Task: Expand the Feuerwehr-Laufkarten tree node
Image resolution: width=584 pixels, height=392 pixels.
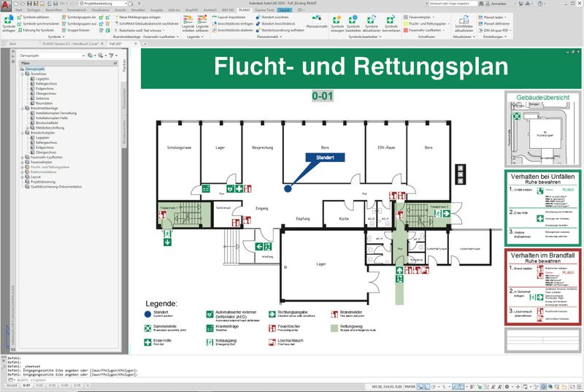Action: coord(22,158)
